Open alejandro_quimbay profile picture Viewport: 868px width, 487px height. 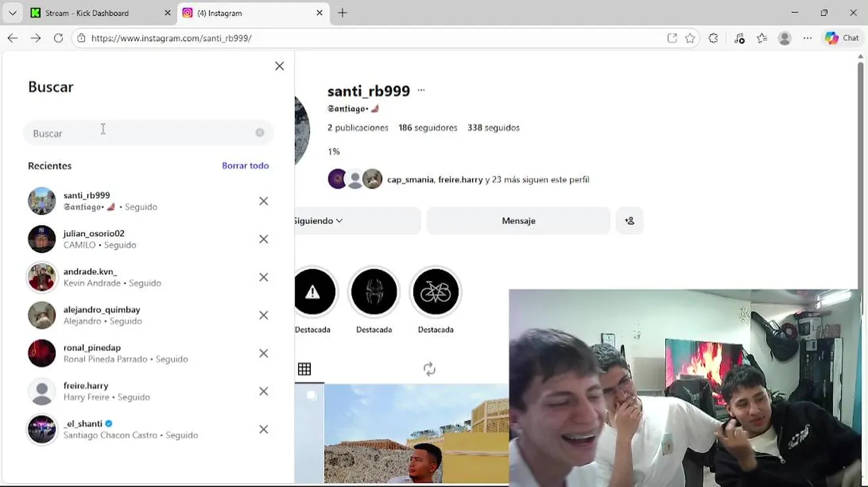point(42,315)
